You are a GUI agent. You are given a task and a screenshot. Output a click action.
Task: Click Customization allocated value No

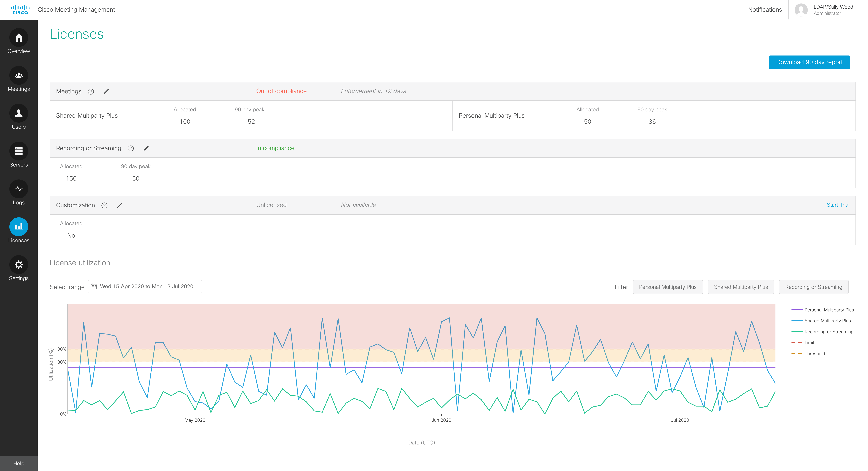point(71,236)
